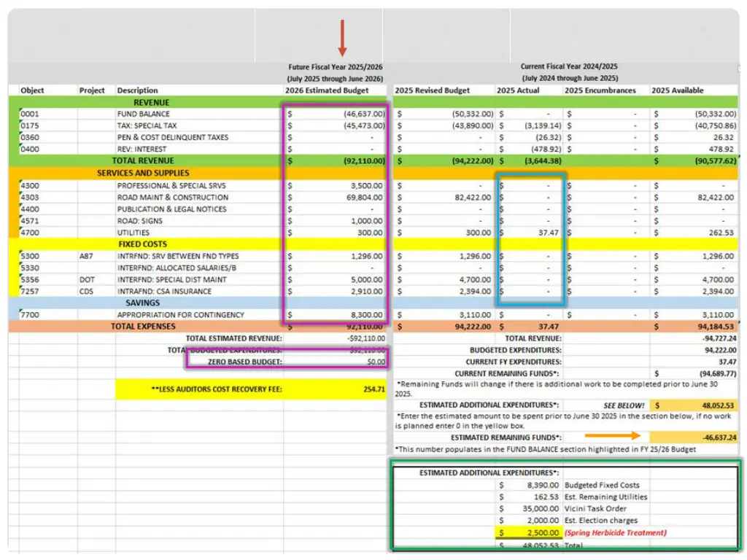Select the Object column header
Viewport: 747px width, 560px height.
pyautogui.click(x=33, y=90)
